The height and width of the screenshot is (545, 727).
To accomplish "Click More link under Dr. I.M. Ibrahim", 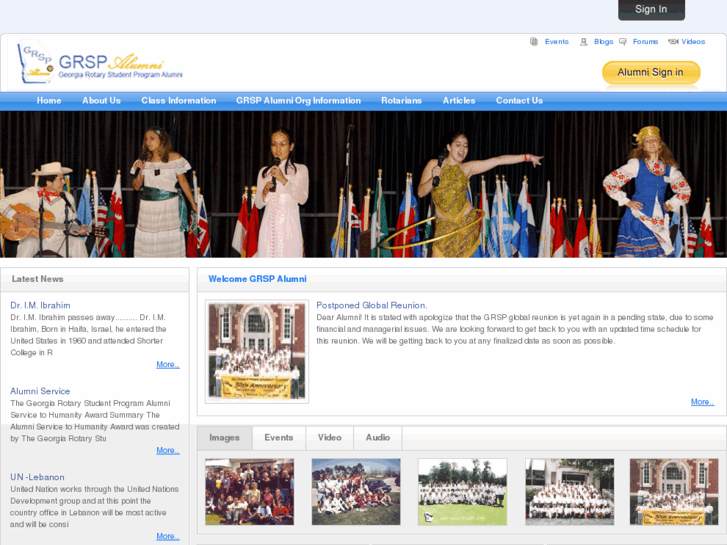I will pyautogui.click(x=168, y=365).
